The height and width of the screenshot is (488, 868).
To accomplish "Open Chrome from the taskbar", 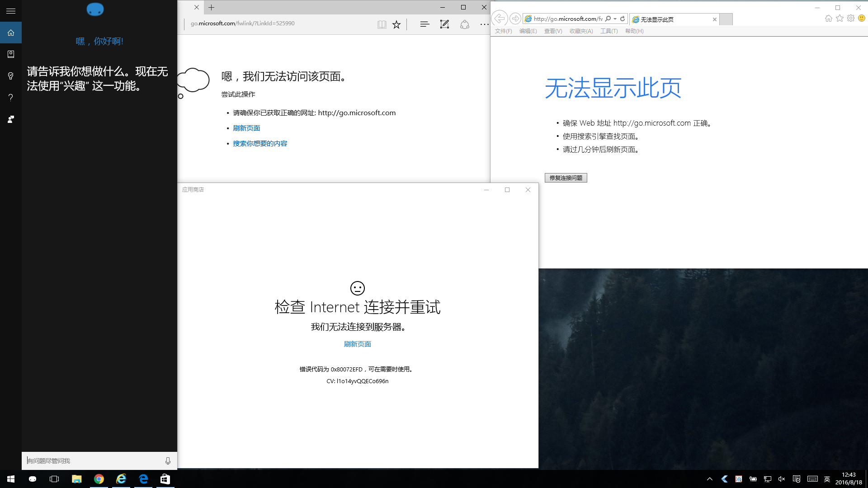I will pos(99,479).
